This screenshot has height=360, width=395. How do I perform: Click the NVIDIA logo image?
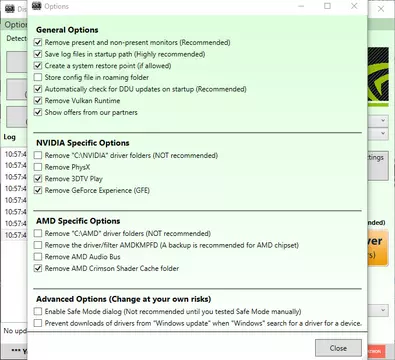[x=378, y=76]
